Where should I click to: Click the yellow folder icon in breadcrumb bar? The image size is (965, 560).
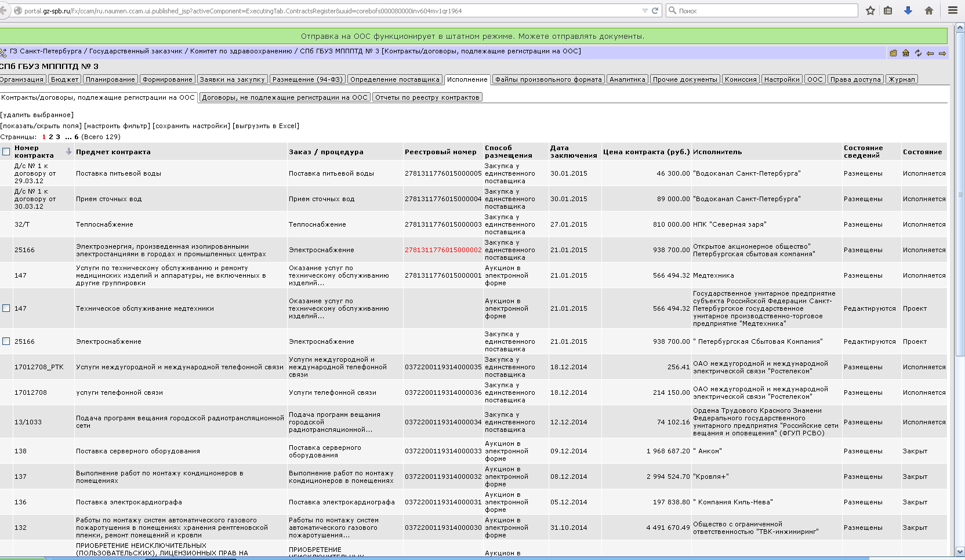pos(893,53)
